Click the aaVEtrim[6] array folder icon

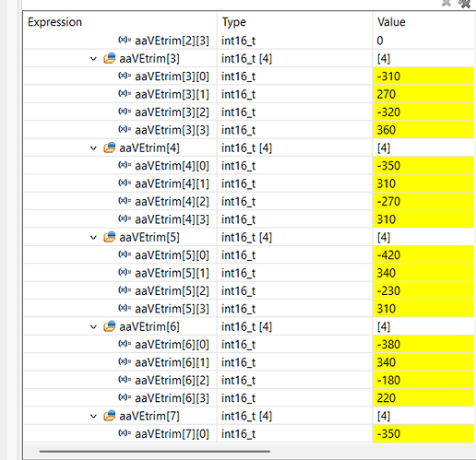(x=110, y=326)
